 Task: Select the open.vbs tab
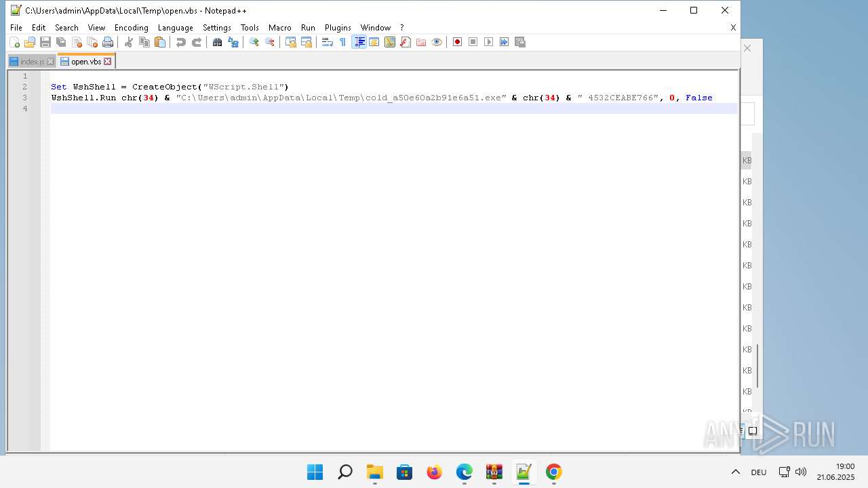click(86, 61)
